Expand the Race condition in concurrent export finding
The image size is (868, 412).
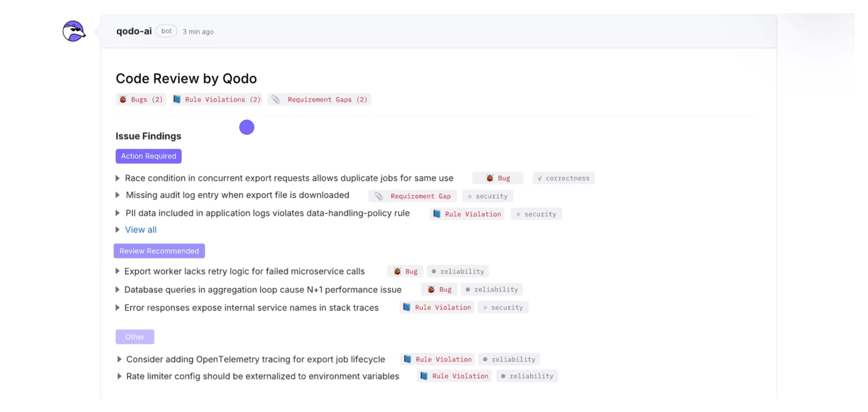click(x=118, y=178)
